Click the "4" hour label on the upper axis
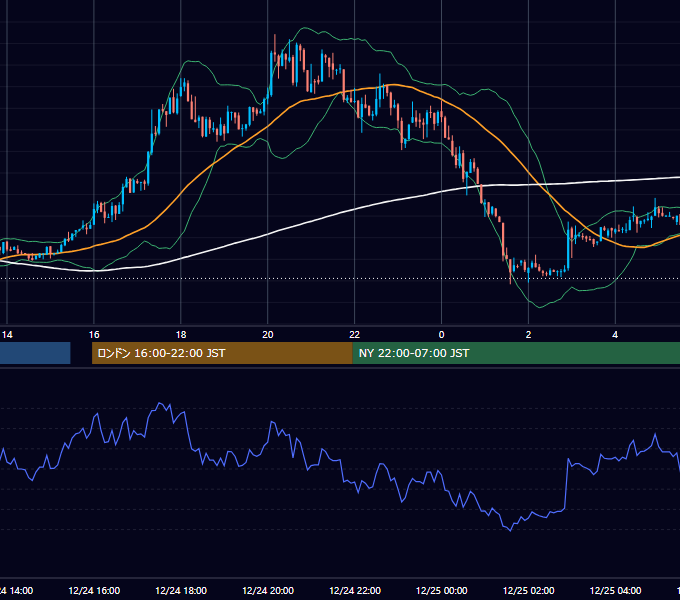Image resolution: width=680 pixels, height=600 pixels. pos(615,335)
